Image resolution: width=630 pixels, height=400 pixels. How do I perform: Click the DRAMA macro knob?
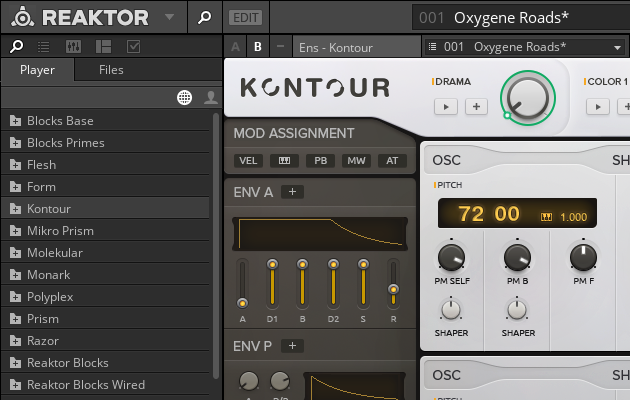tap(528, 98)
